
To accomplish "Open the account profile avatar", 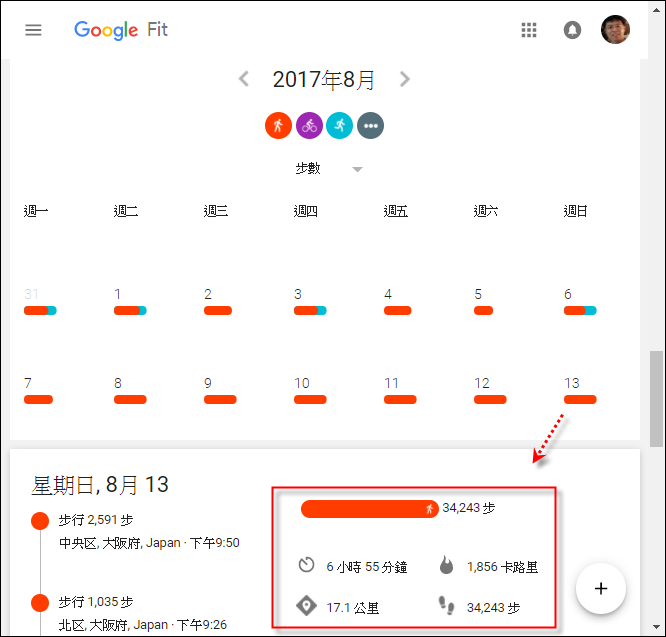I will (615, 30).
